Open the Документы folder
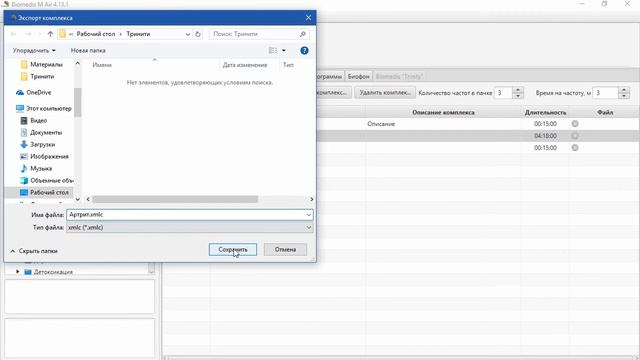The height and width of the screenshot is (360, 640). click(x=41, y=133)
